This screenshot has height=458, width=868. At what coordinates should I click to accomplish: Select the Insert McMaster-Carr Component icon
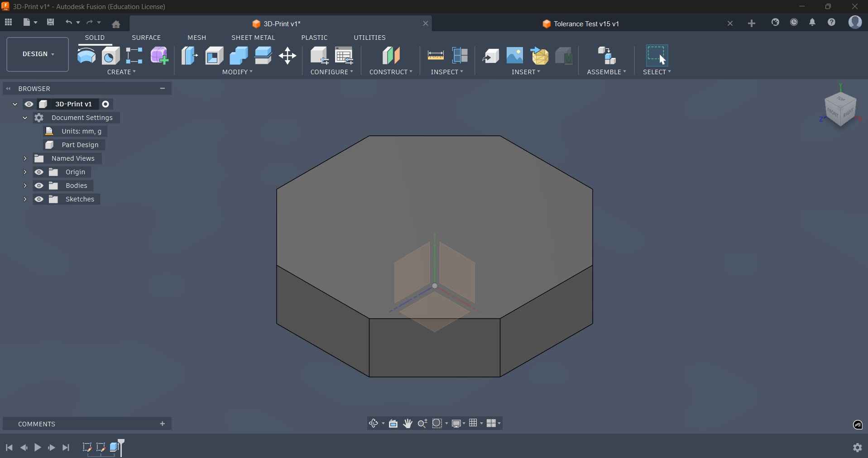click(564, 56)
